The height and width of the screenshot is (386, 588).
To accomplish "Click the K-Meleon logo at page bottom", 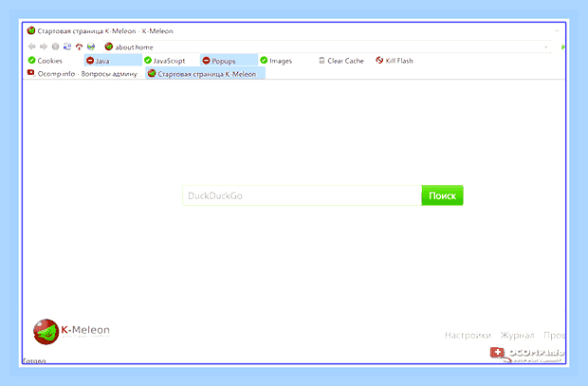I will coord(71,332).
